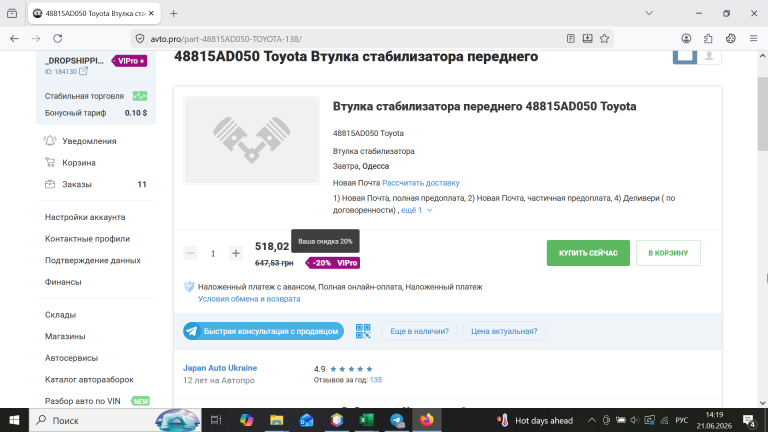Open the Firefox recent browsing button
Image resolution: width=768 pixels, height=432 pixels.
click(12, 13)
